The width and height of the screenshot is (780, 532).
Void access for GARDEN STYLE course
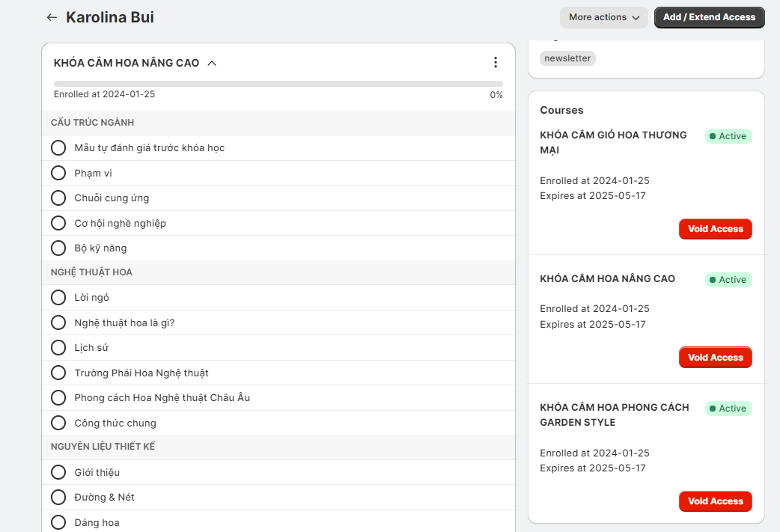(715, 501)
